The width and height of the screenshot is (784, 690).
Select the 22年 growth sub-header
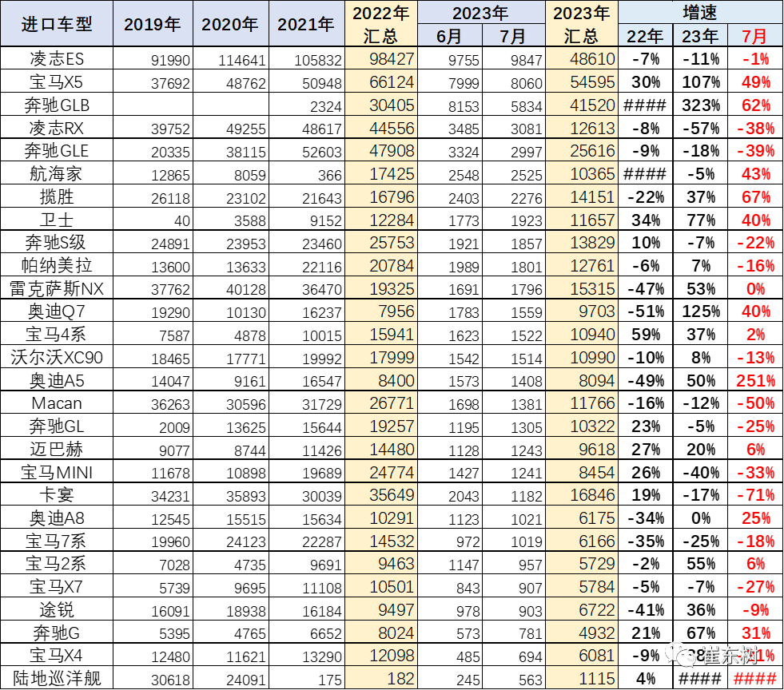tap(645, 36)
